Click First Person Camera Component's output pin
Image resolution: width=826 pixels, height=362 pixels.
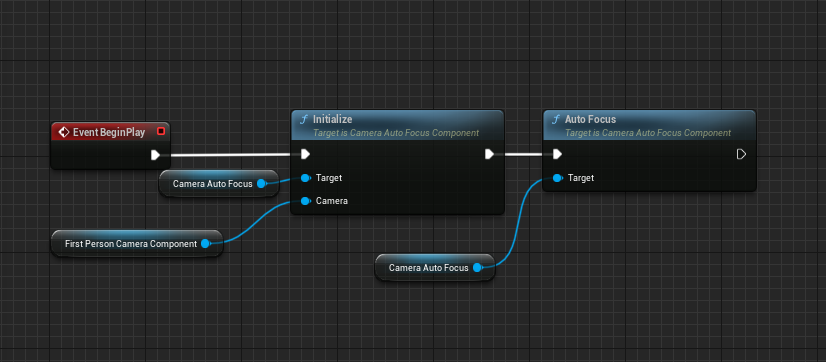pyautogui.click(x=205, y=243)
